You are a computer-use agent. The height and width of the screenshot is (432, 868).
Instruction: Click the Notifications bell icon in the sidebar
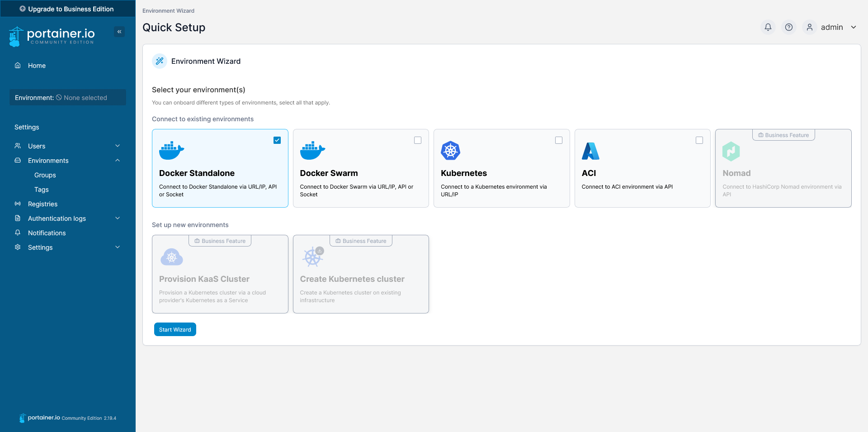click(x=18, y=233)
